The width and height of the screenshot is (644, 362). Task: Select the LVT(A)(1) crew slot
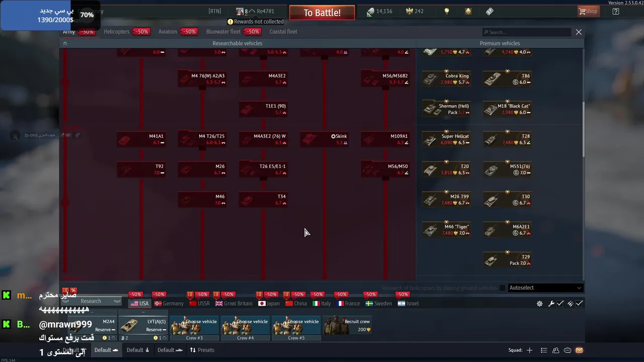[x=143, y=325]
